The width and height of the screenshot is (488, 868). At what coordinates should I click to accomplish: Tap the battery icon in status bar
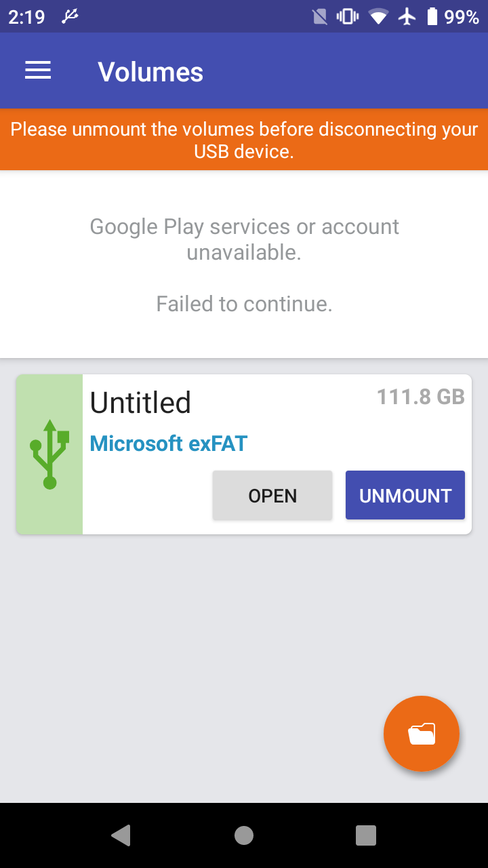click(x=432, y=16)
